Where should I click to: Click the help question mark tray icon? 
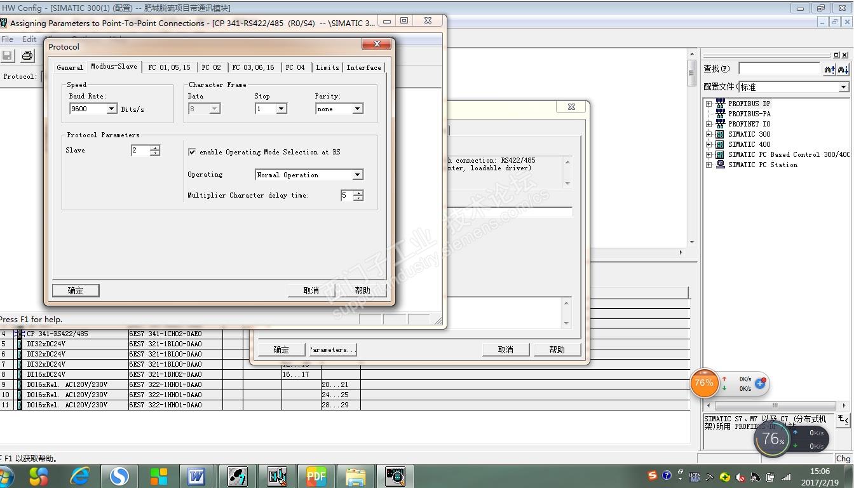point(667,475)
